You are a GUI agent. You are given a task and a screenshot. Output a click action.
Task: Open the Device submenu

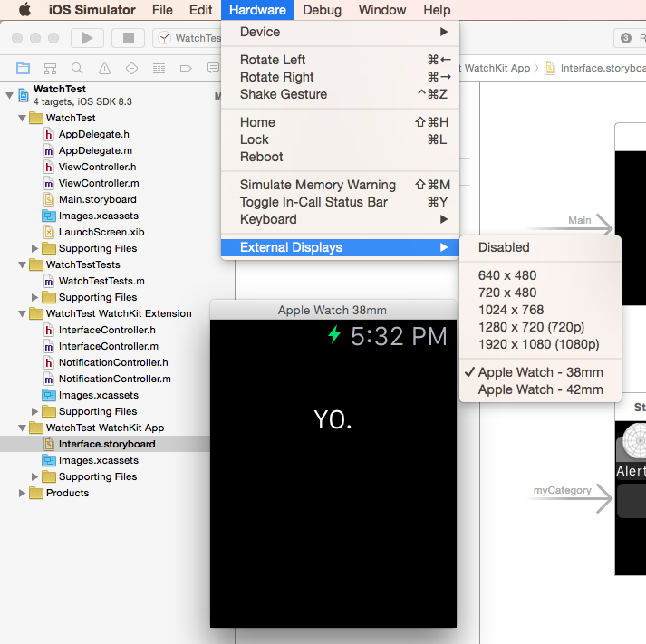(341, 32)
